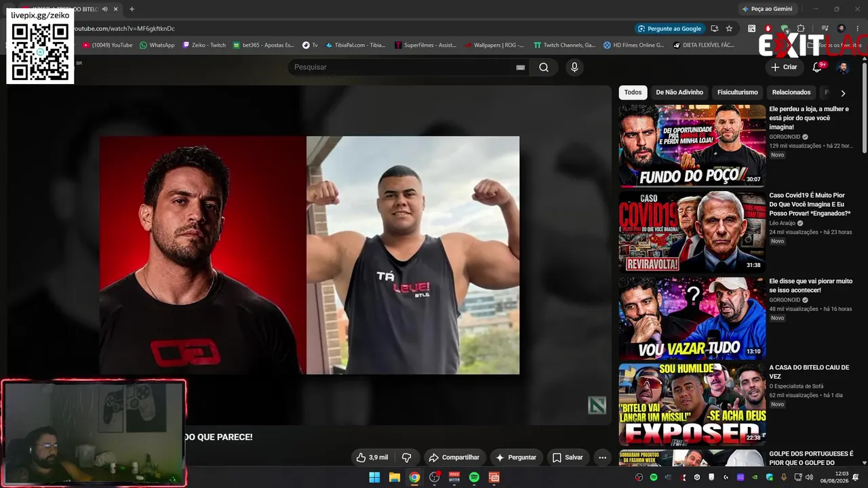Image resolution: width=868 pixels, height=488 pixels.
Task: Select the Fisiculturismo filter chip
Action: (738, 92)
